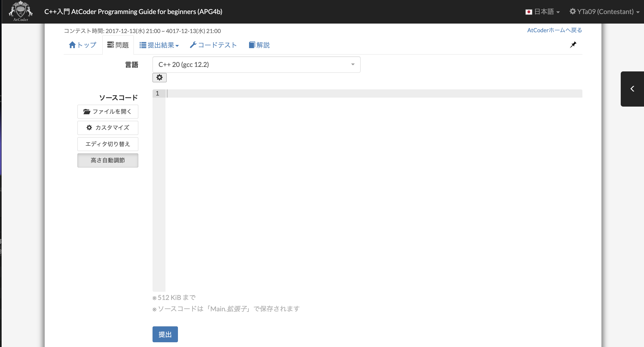Screen dimensions: 644x347
Task: Click the AtCoder logo
Action: pyautogui.click(x=21, y=11)
